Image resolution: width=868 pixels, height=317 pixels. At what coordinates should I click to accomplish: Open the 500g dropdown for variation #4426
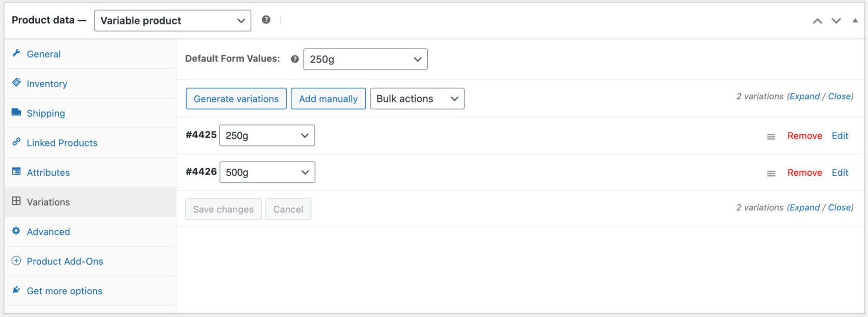pos(267,172)
